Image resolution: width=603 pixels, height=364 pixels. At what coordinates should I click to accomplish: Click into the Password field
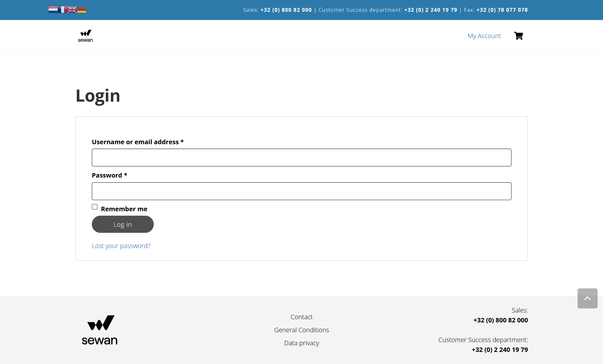(x=301, y=191)
